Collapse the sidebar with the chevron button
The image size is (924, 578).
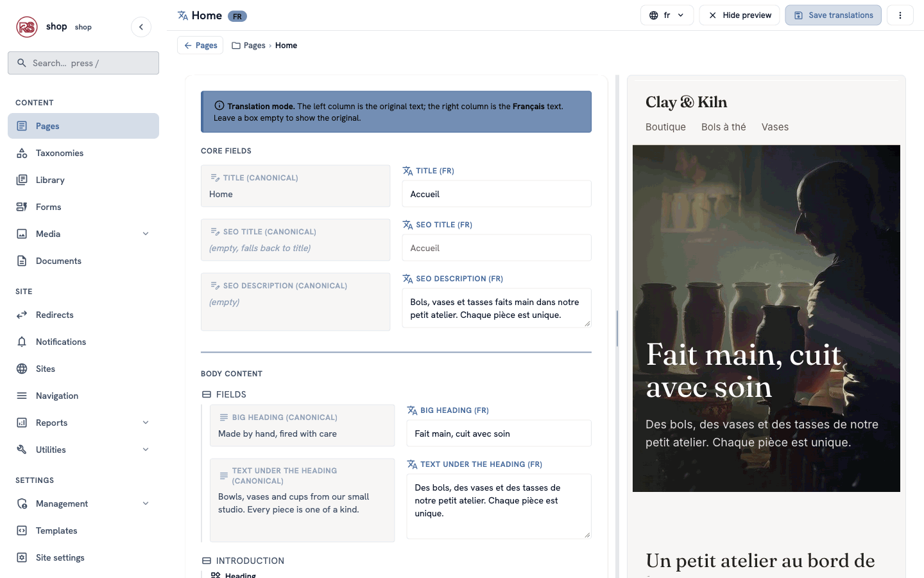tap(141, 27)
